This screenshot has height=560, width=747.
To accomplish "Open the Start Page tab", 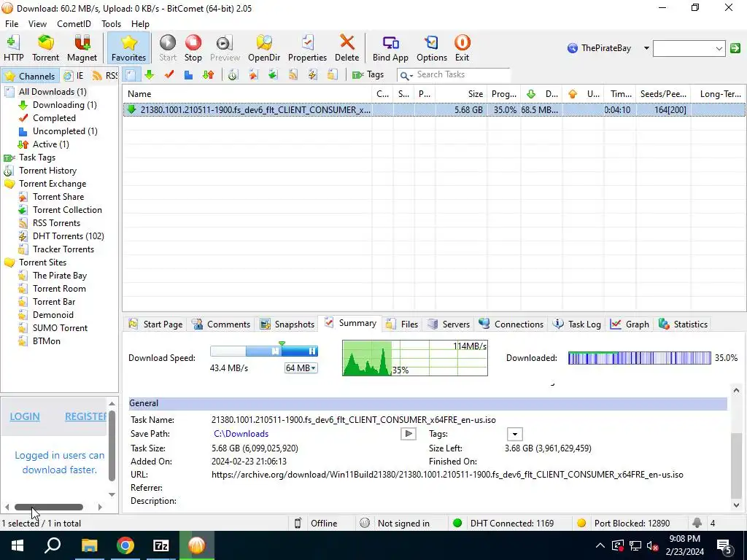I will tap(155, 324).
